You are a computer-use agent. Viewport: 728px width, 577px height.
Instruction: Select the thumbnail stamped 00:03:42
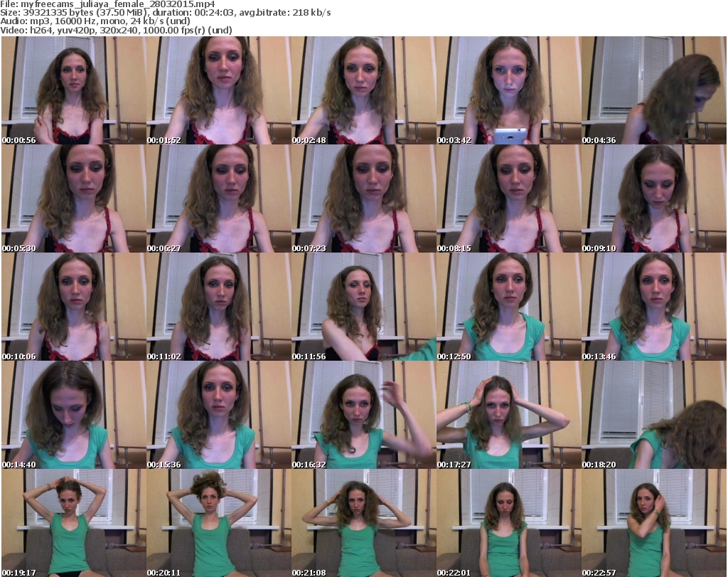[x=508, y=90]
